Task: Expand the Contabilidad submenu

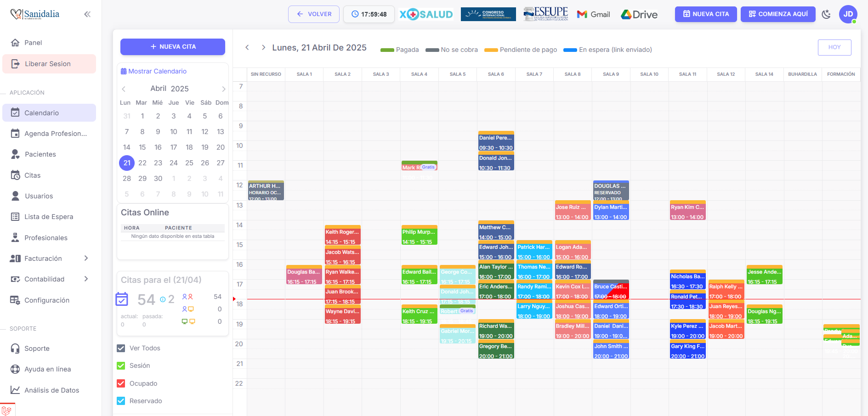Action: tap(86, 279)
